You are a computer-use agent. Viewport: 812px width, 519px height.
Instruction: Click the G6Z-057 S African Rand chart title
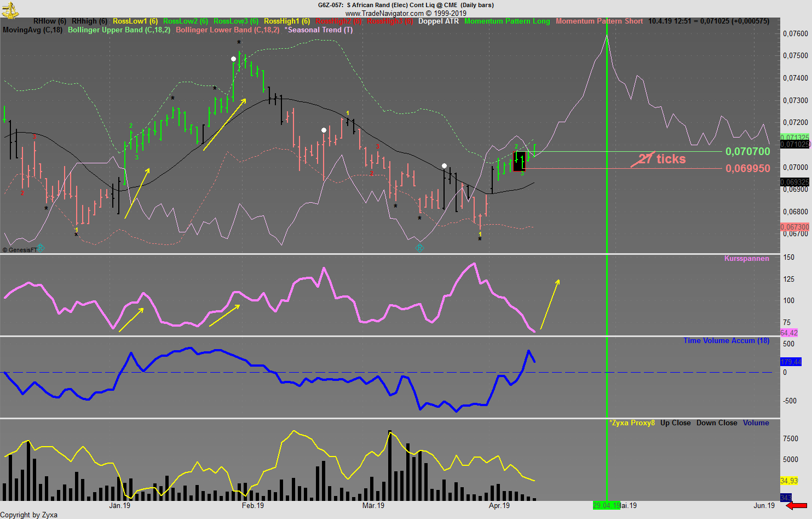coord(406,5)
